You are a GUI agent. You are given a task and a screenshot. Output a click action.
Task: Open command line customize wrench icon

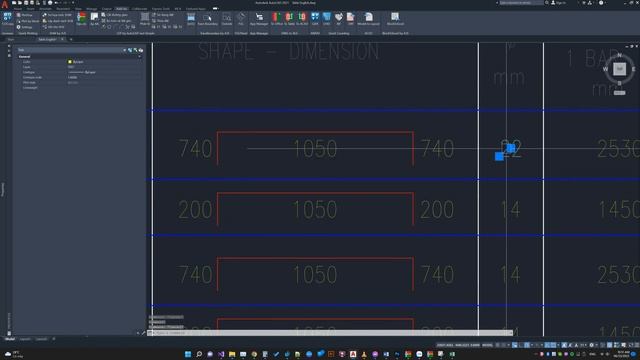tap(143, 333)
